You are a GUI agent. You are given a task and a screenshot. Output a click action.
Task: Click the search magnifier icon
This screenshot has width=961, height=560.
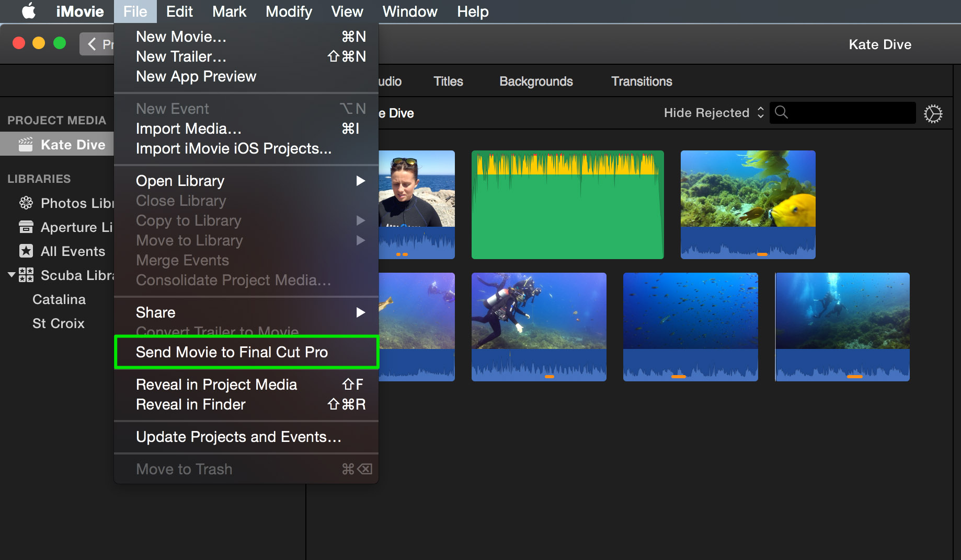coord(781,112)
